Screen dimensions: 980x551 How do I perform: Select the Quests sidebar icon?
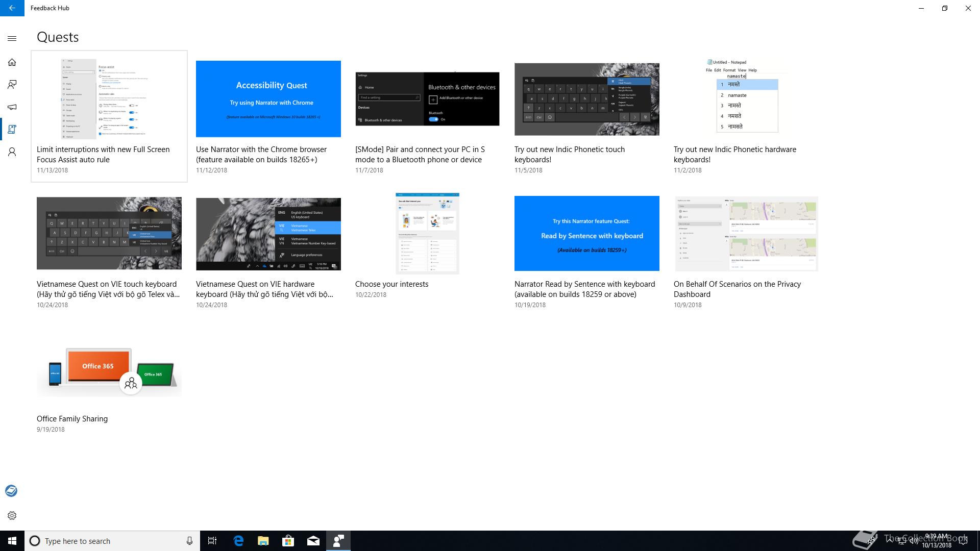click(12, 130)
